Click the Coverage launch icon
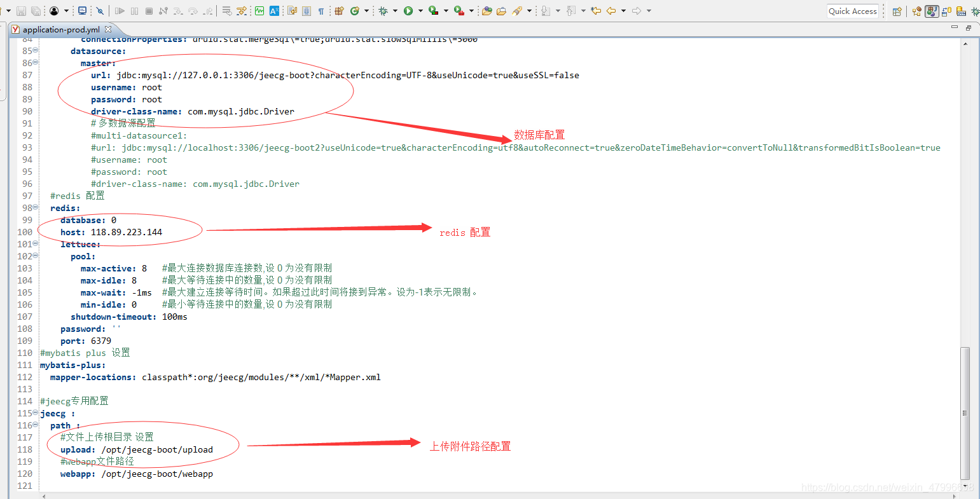 tap(433, 11)
